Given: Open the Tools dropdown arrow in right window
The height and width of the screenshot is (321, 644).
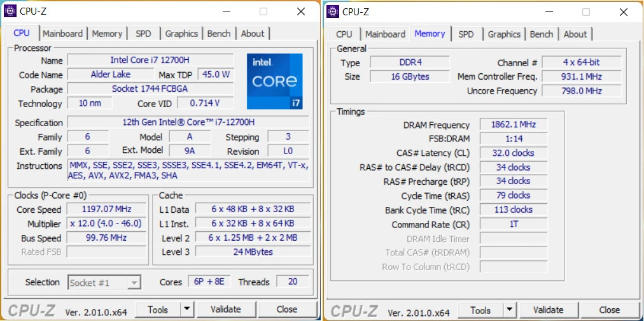Looking at the screenshot, I should (x=509, y=310).
